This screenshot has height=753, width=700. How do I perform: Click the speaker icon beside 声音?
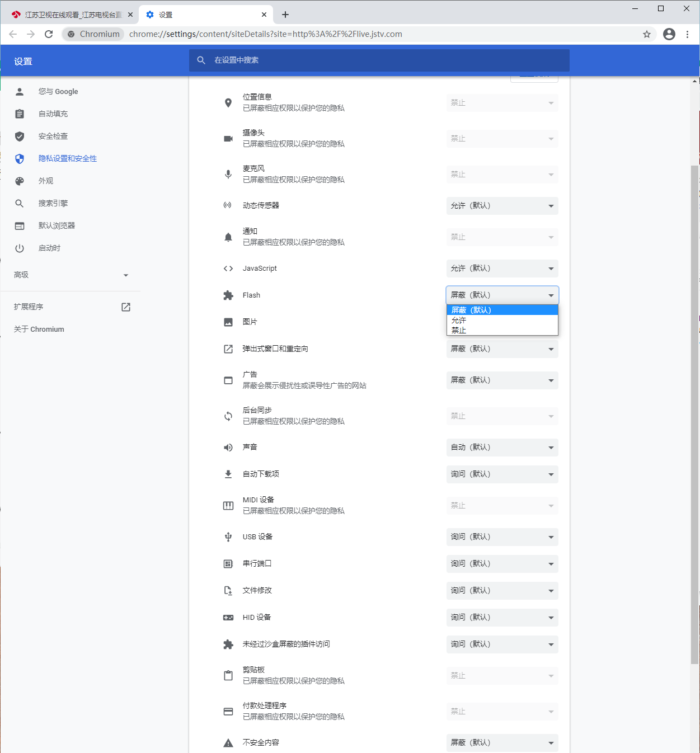(x=228, y=448)
